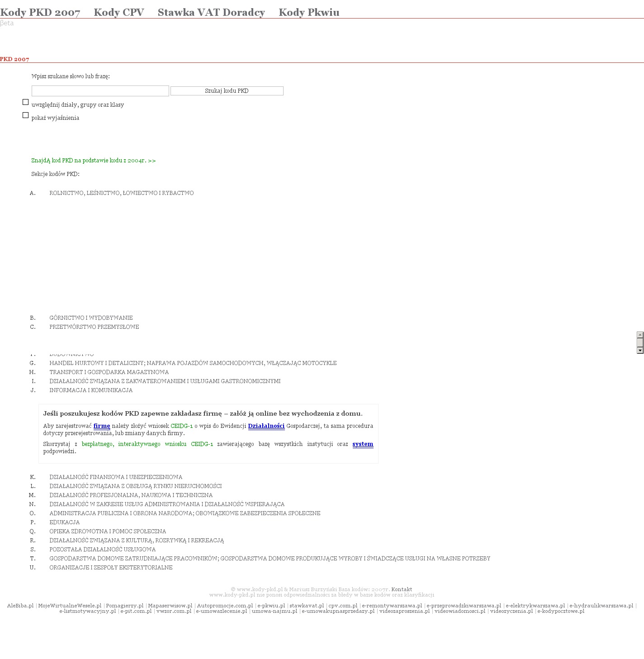This screenshot has width=644, height=659.
Task: Click the bold 'firmę' link
Action: 102,426
